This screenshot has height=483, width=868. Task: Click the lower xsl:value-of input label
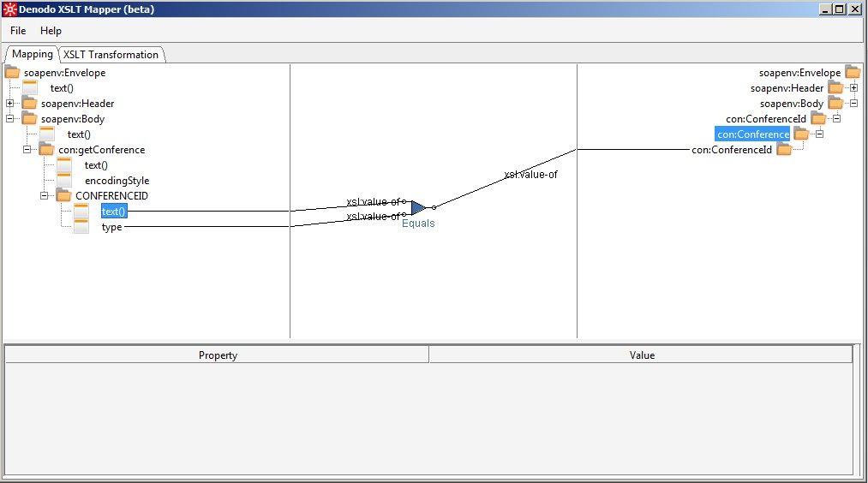point(373,217)
